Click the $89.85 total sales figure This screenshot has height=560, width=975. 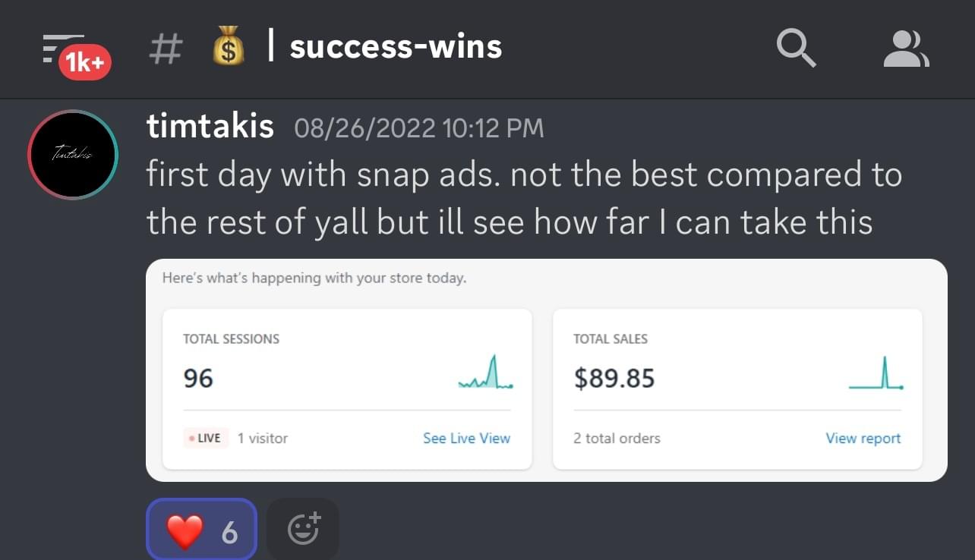click(x=614, y=378)
